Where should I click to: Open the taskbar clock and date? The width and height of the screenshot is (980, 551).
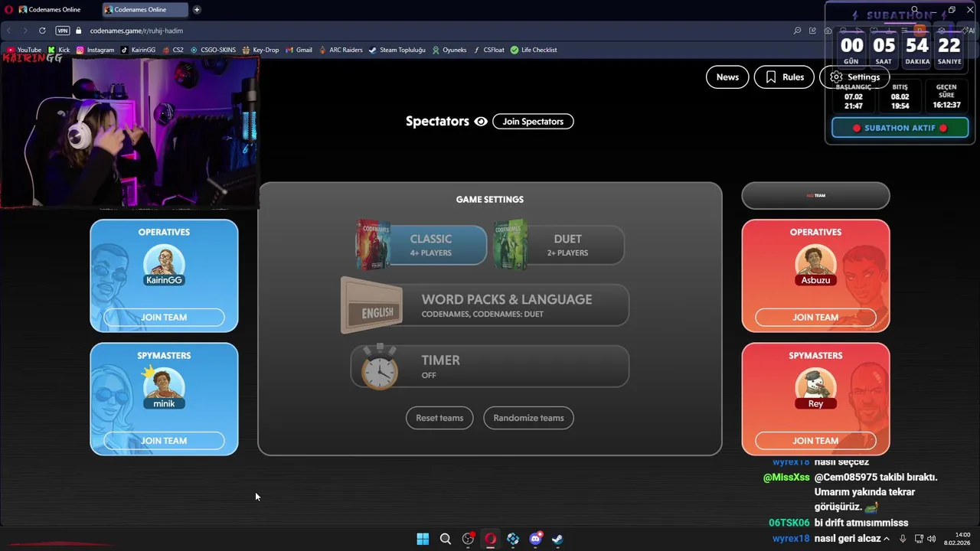pos(957,539)
